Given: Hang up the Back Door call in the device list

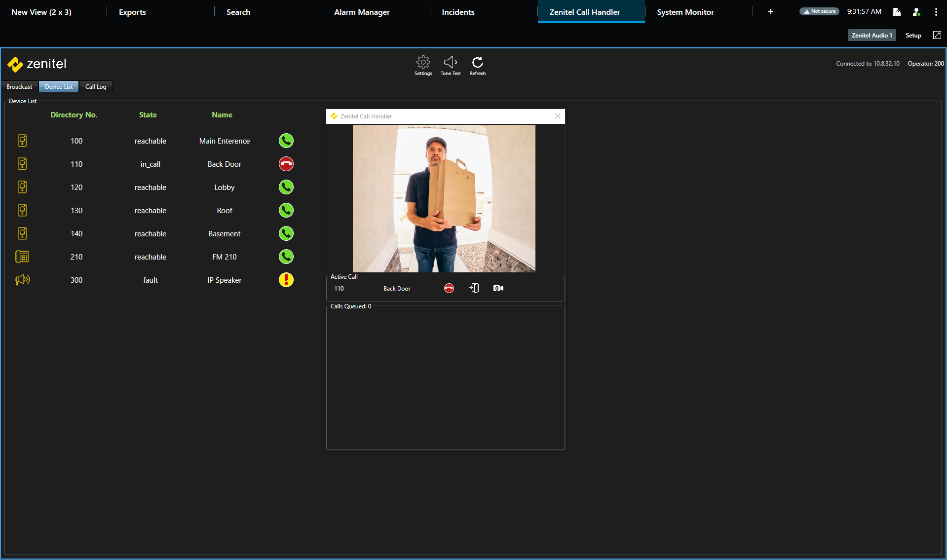Looking at the screenshot, I should coord(286,164).
